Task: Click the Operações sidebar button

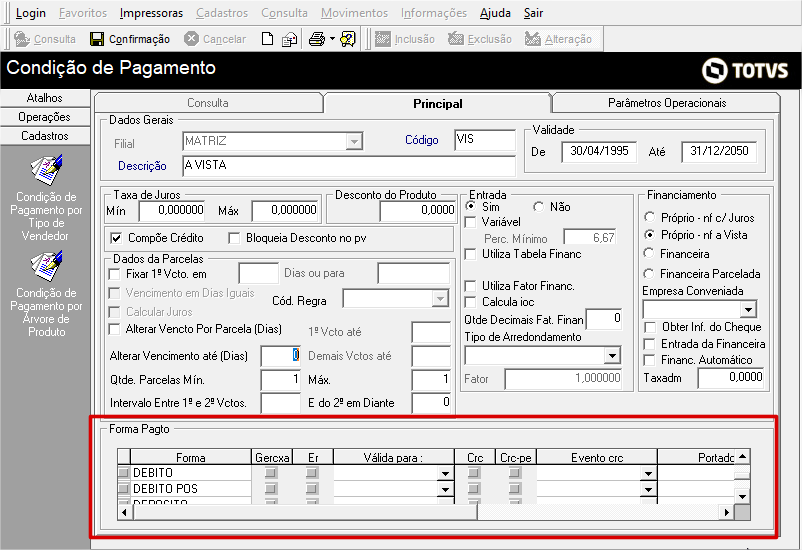Action: pos(44,117)
